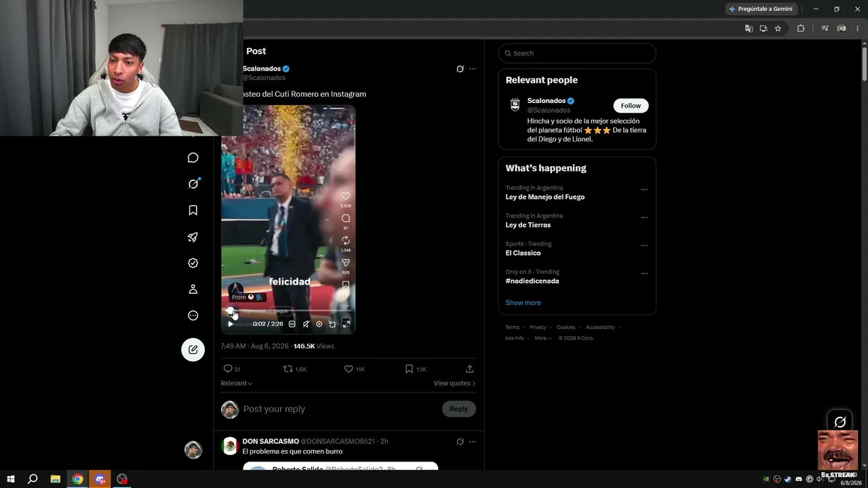Open Chrome extensions puzzle icon

click(801, 28)
